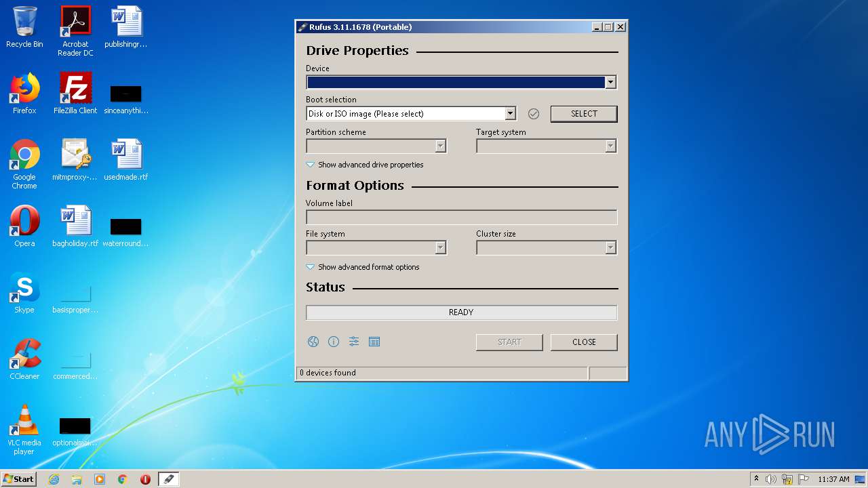This screenshot has width=868, height=488.
Task: Open Windows Explorer folder in taskbar
Action: click(x=77, y=479)
